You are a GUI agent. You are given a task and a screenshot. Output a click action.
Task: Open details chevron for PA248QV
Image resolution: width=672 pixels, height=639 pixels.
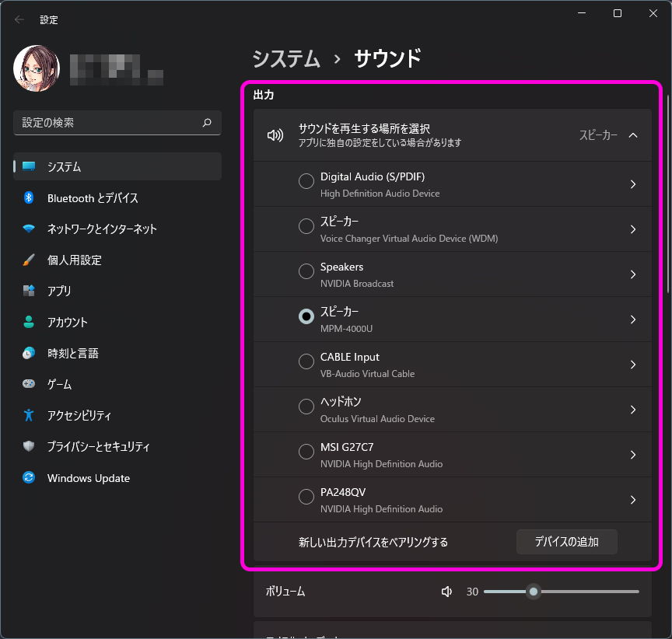click(x=633, y=500)
